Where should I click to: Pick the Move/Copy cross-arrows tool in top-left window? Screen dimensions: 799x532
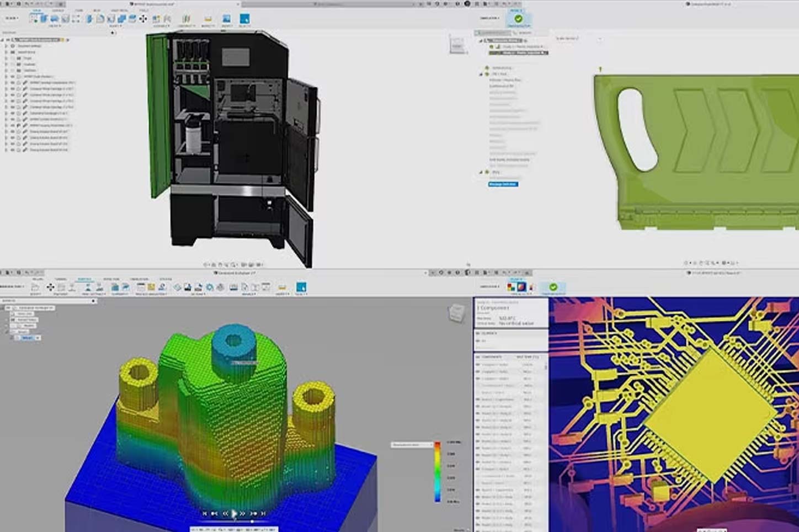[143, 19]
